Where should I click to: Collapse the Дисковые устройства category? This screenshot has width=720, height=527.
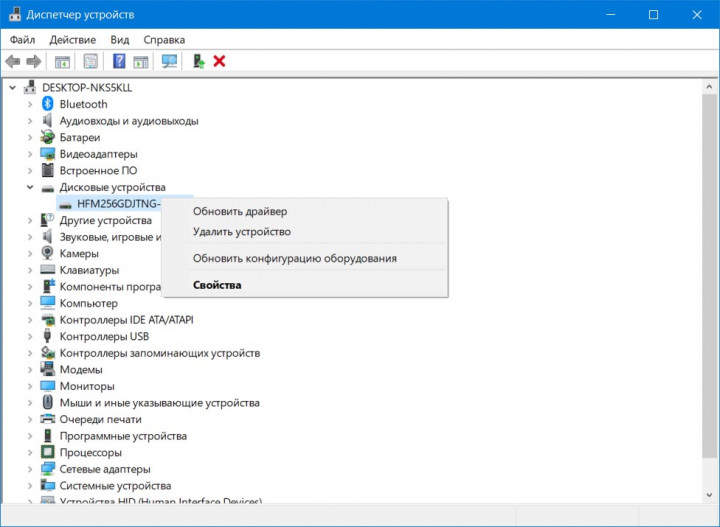pyautogui.click(x=30, y=187)
